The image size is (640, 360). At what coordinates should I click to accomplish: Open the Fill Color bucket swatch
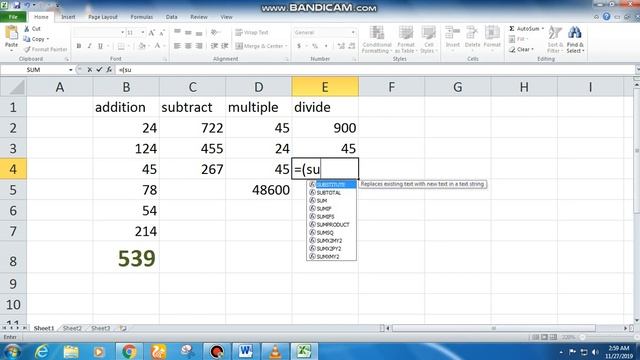pyautogui.click(x=142, y=46)
